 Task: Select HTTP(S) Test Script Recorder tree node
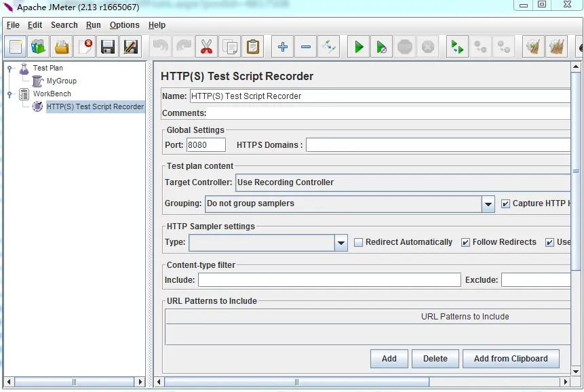pyautogui.click(x=95, y=106)
